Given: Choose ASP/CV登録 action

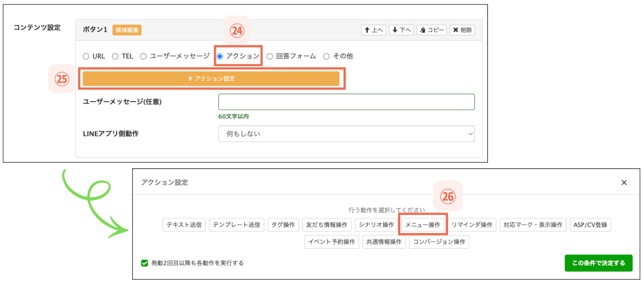Looking at the screenshot, I should 590,225.
